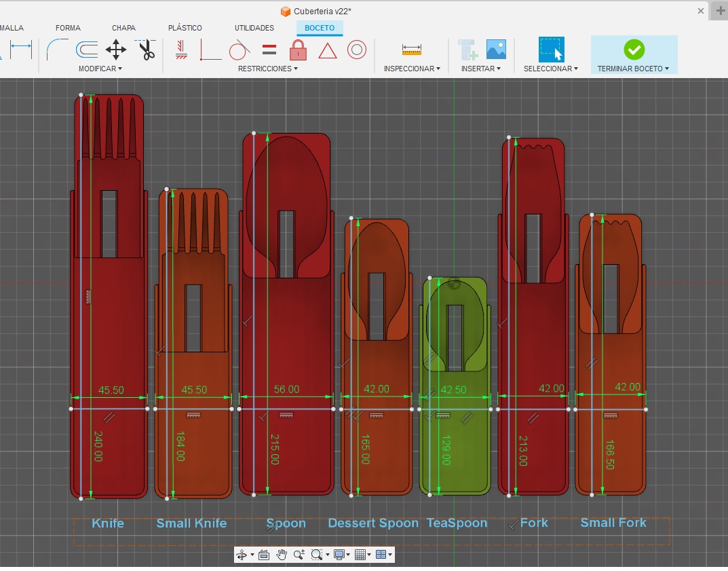Click the Measure ruler icon

[411, 50]
